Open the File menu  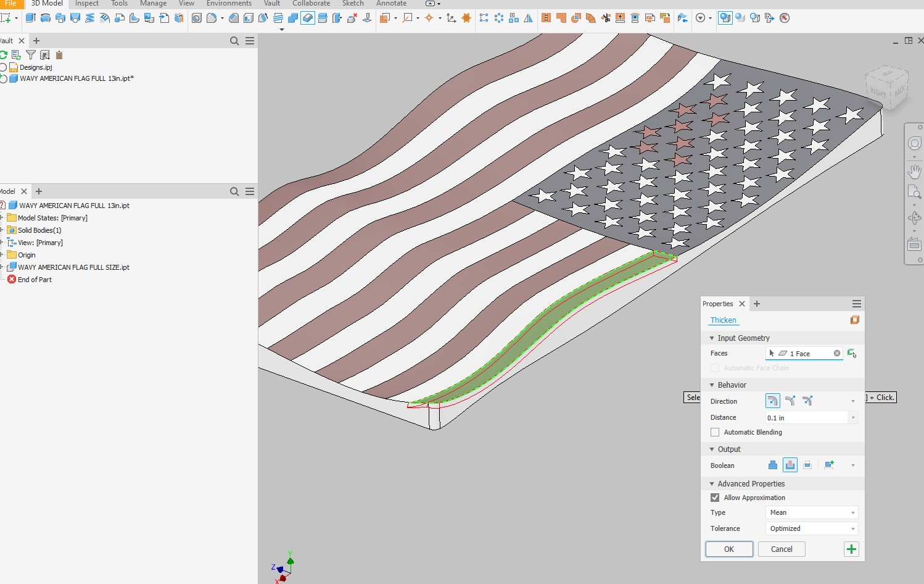[10, 4]
